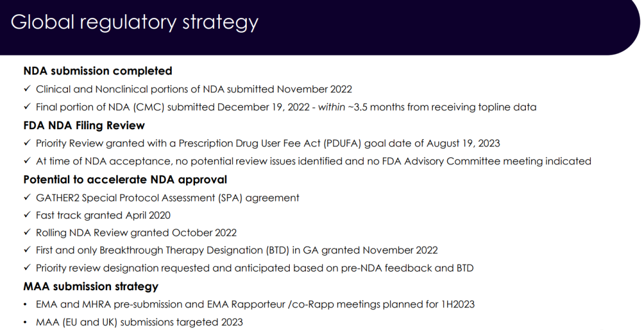Click the bullet before 'EMA and MHRA pre-submission'
This screenshot has height=330, width=644.
pos(26,304)
